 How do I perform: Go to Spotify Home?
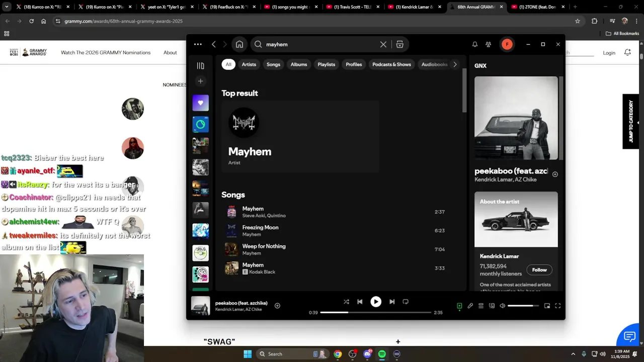[239, 44]
